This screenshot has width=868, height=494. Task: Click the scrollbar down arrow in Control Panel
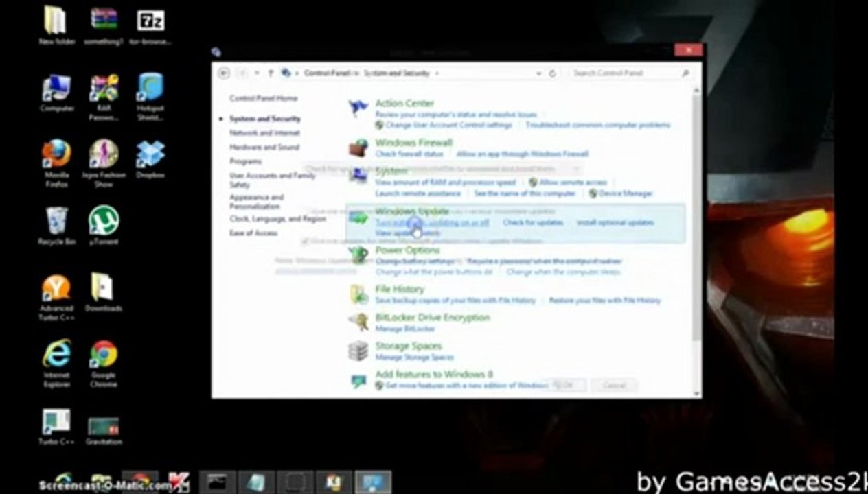click(697, 392)
